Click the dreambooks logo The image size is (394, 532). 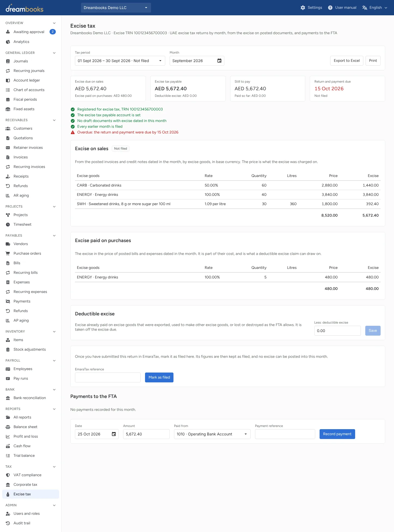[x=24, y=8]
